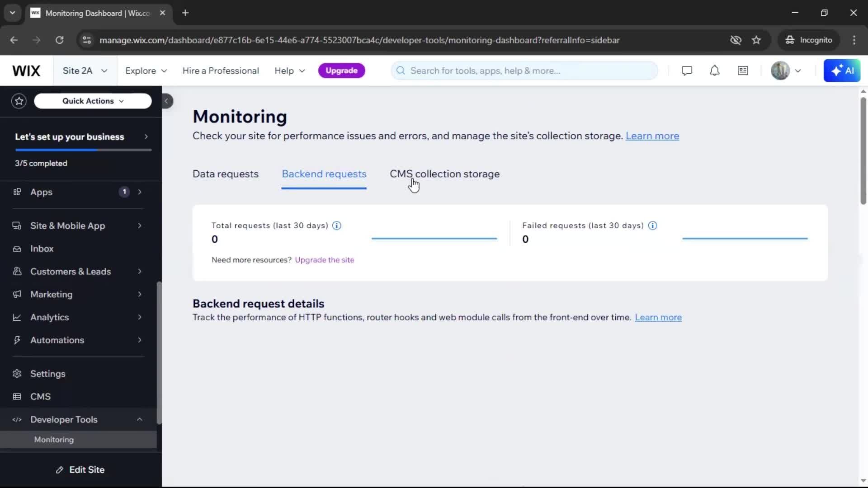Viewport: 868px width, 488px height.
Task: Open the Site 2A site selector dropdown
Action: (x=85, y=71)
